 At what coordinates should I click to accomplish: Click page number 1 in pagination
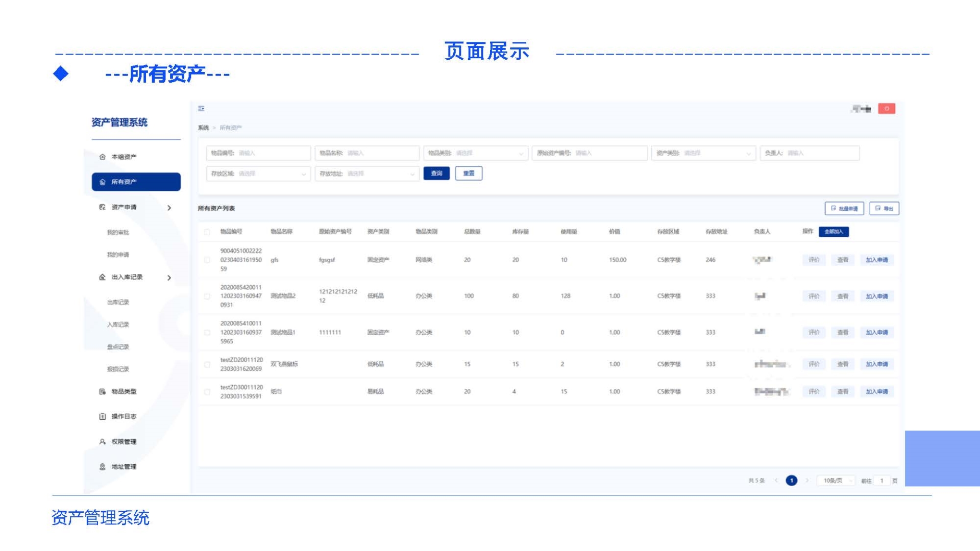point(791,481)
